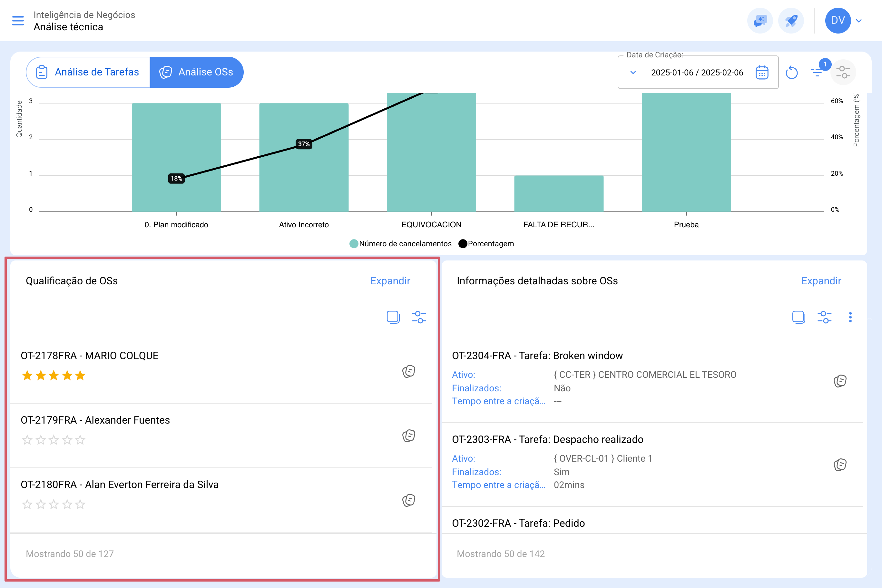
Task: Select row OT-2178FRA - MARIO COLQUE
Action: pos(221,371)
